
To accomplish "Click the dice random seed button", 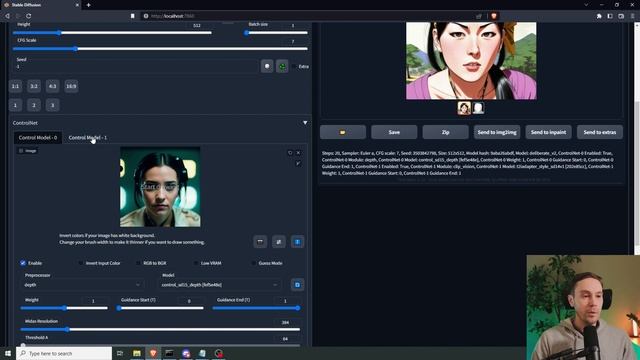I will tap(267, 66).
